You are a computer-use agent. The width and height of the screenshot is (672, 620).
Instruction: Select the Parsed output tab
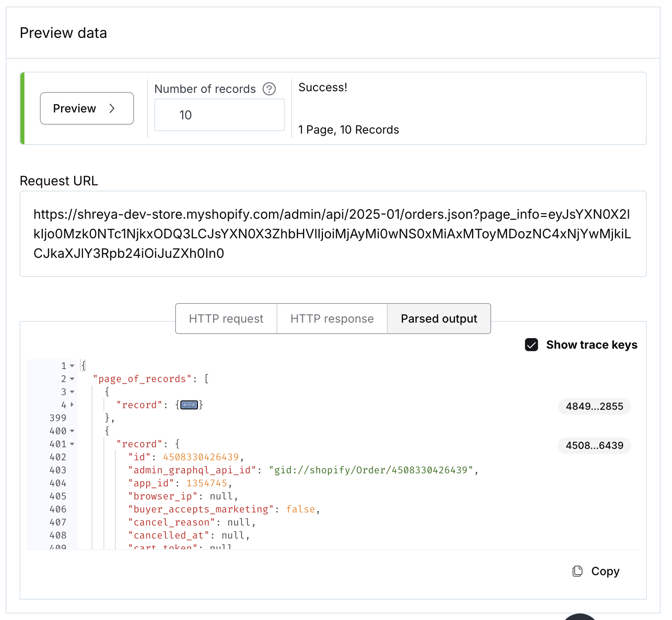[x=439, y=319]
